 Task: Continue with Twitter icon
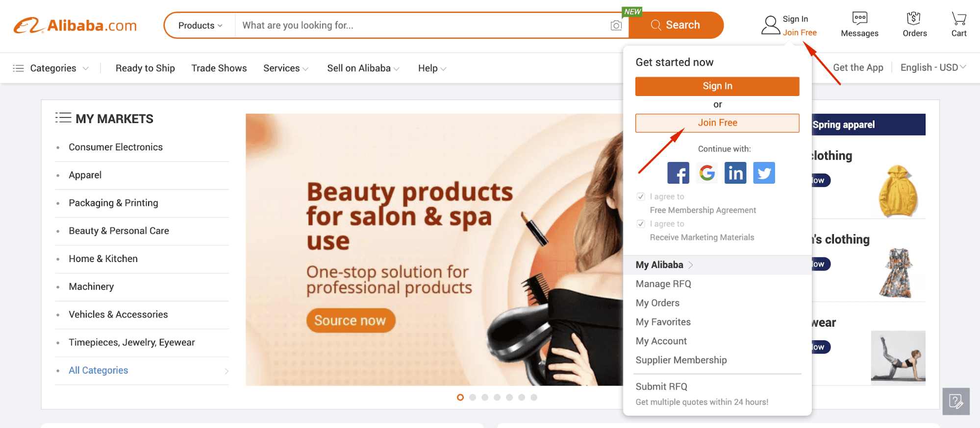[x=764, y=173]
